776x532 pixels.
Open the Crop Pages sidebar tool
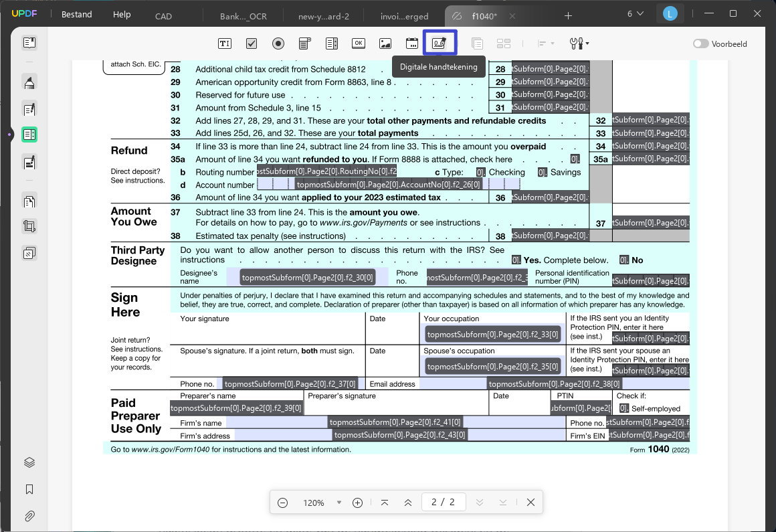click(x=29, y=227)
